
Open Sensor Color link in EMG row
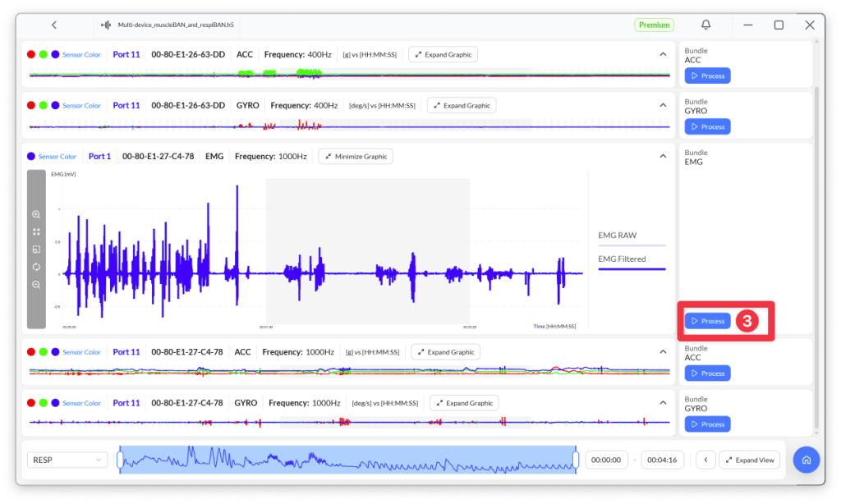(x=57, y=157)
